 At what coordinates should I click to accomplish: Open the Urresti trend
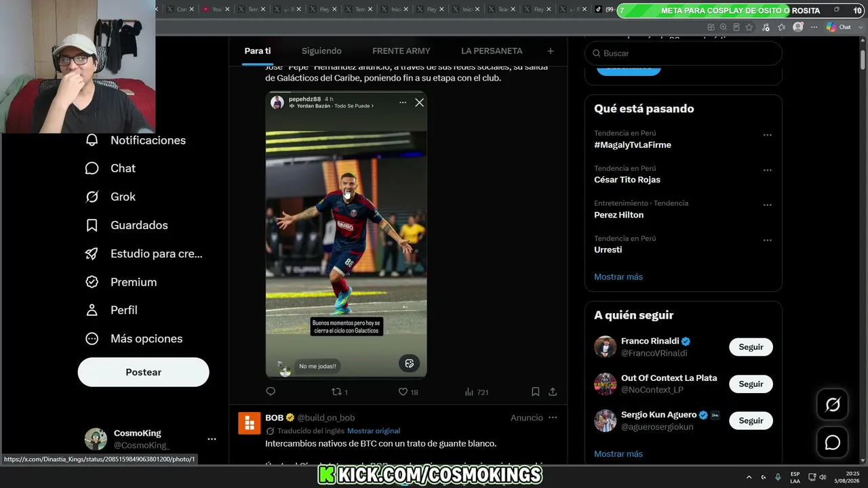[608, 249]
